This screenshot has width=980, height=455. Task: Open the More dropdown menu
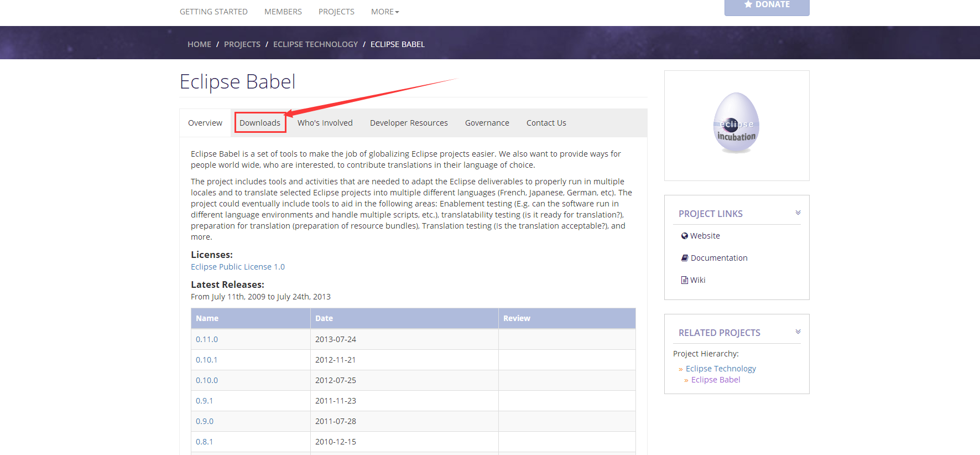[385, 12]
